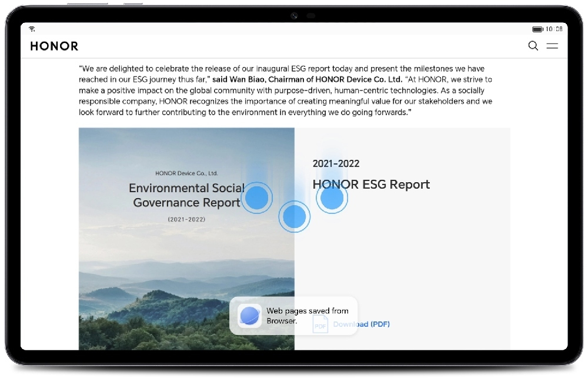Click the '2021-2022' label above the heading
The width and height of the screenshot is (588, 382).
point(336,163)
